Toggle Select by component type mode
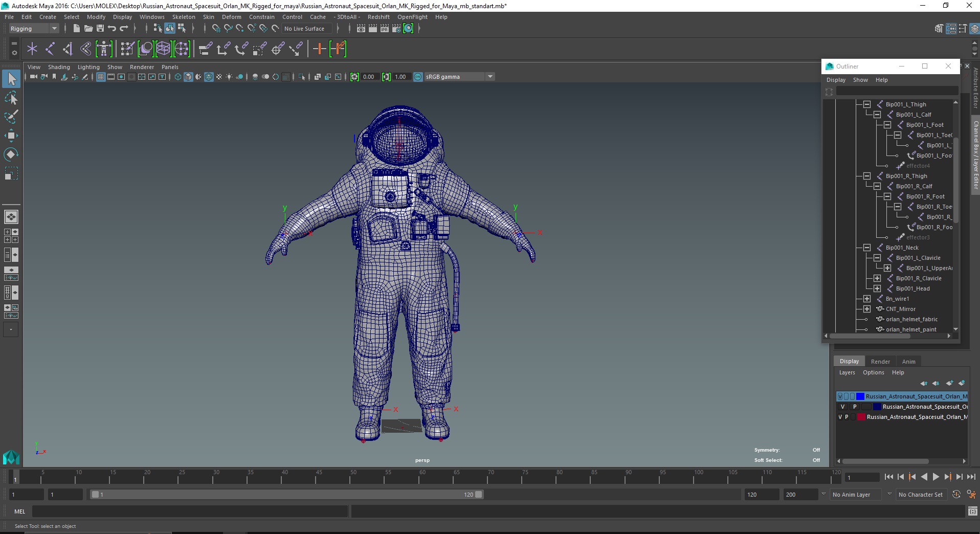The height and width of the screenshot is (534, 980). tap(182, 29)
